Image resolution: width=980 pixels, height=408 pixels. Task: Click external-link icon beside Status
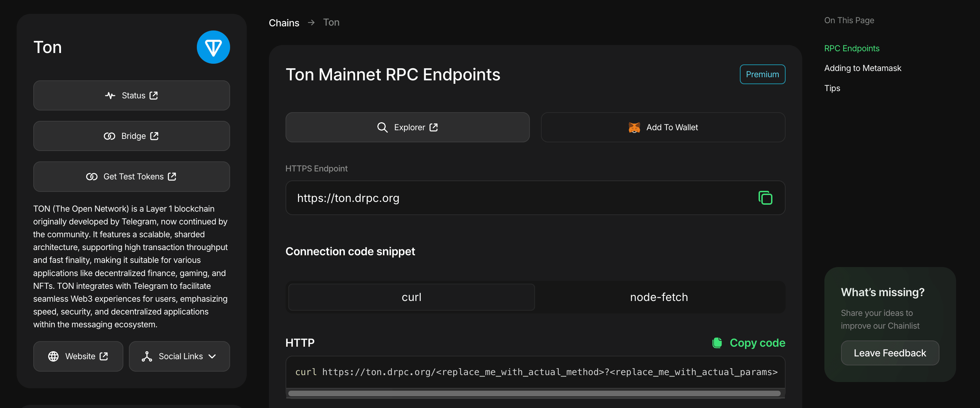pos(154,96)
